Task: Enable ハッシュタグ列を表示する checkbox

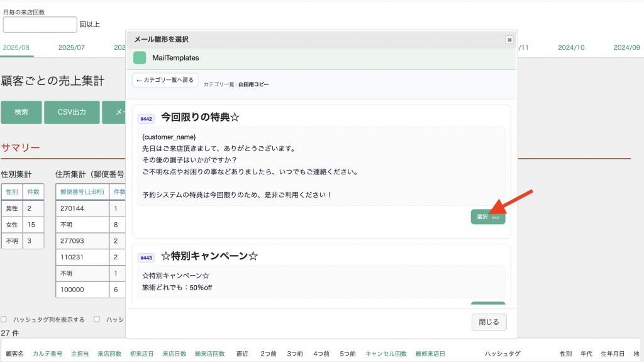Action: (x=4, y=319)
